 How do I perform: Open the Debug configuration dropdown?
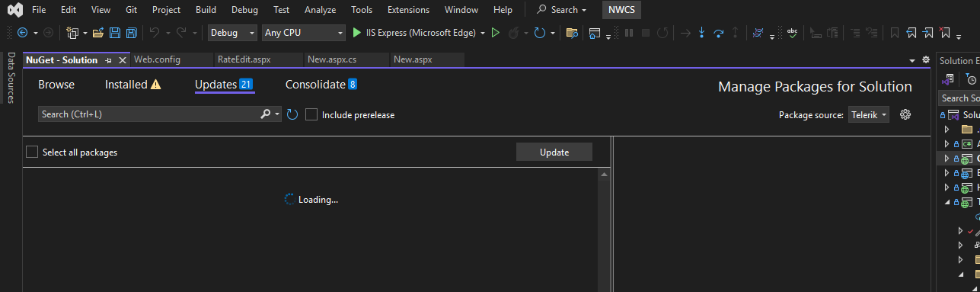[233, 33]
